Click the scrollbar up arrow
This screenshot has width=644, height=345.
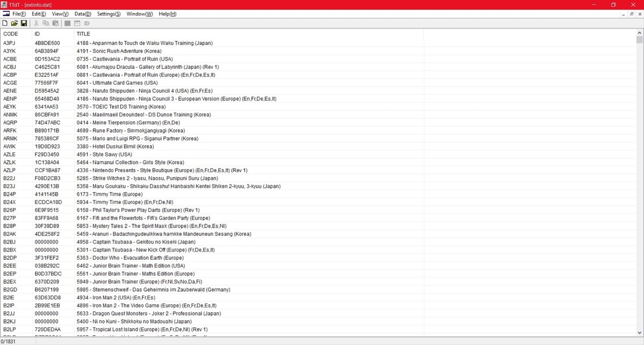pyautogui.click(x=639, y=33)
